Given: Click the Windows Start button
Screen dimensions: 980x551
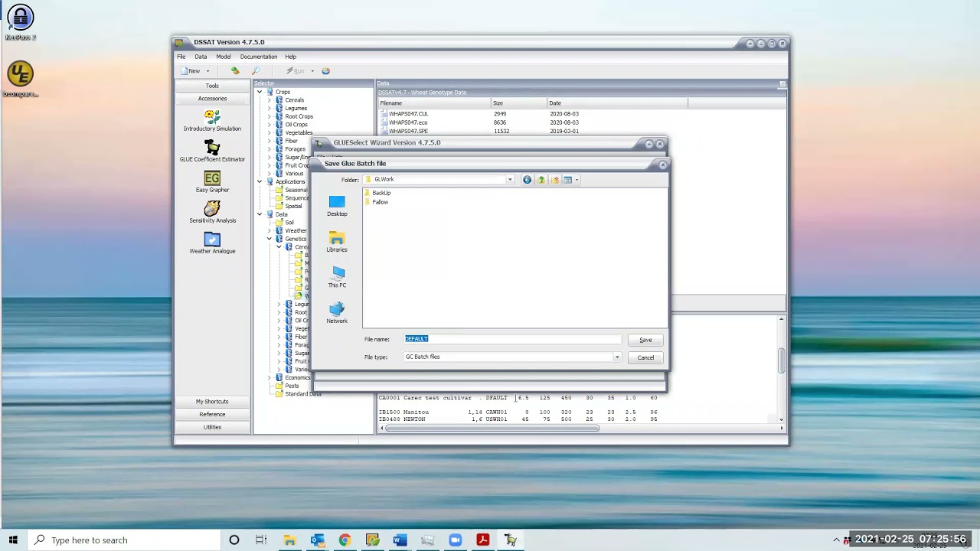Looking at the screenshot, I should 13,540.
